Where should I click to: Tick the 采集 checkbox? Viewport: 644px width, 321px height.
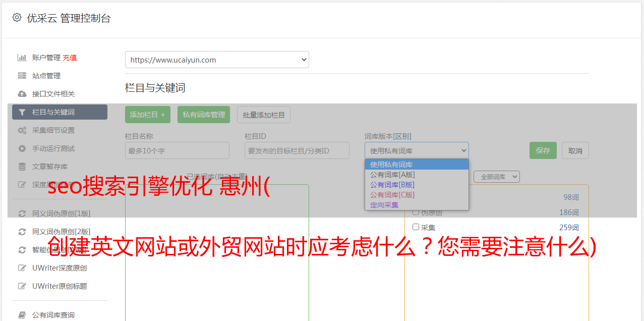[416, 227]
